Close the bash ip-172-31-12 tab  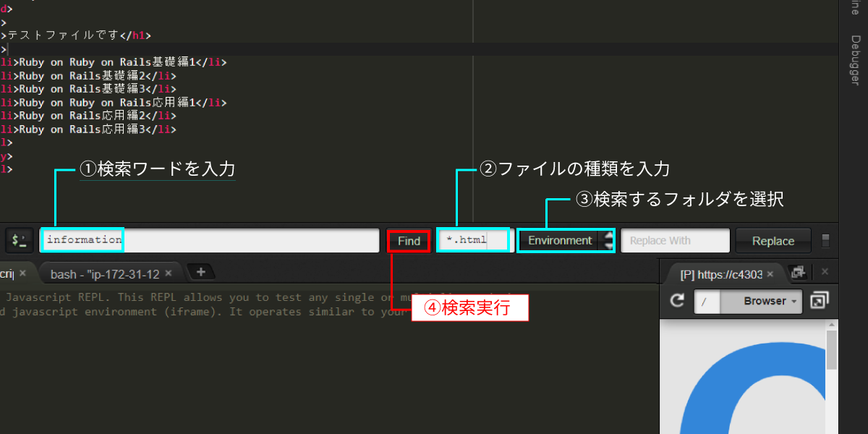point(169,273)
